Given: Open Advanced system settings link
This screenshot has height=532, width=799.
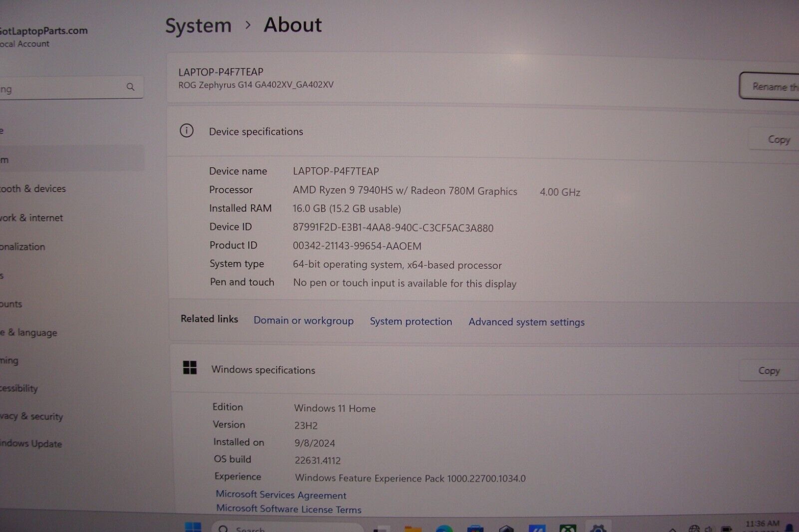Looking at the screenshot, I should (526, 322).
